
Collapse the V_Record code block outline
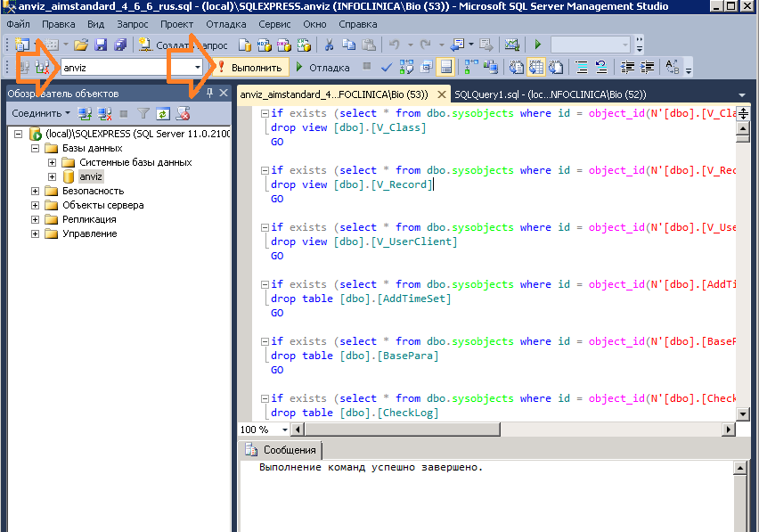pyautogui.click(x=265, y=170)
